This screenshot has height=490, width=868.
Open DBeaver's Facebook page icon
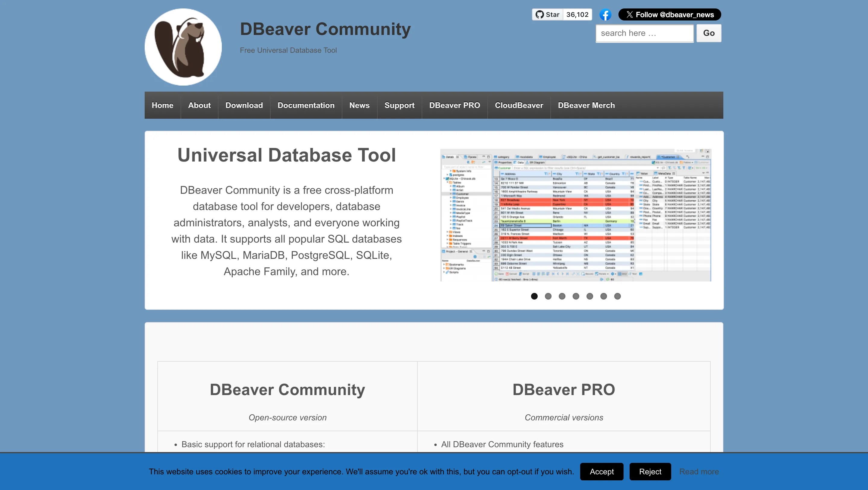point(605,14)
